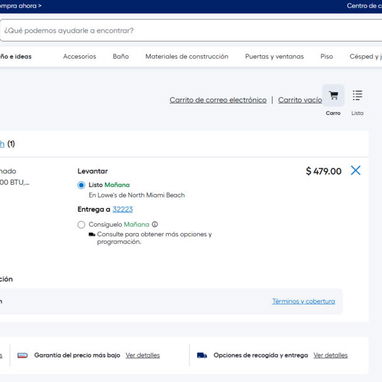382x382 pixels.
Task: View details for Garantía del precio más bajo
Action: tap(143, 355)
